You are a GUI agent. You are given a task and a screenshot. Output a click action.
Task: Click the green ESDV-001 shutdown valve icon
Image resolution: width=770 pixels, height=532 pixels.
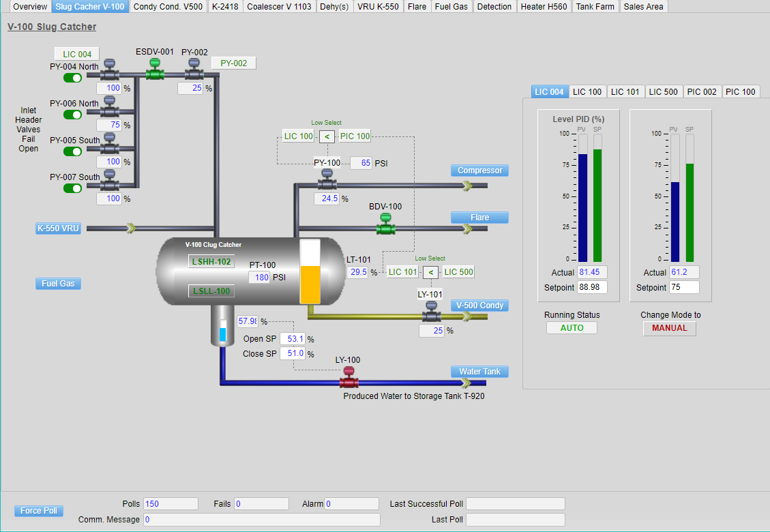pyautogui.click(x=155, y=70)
